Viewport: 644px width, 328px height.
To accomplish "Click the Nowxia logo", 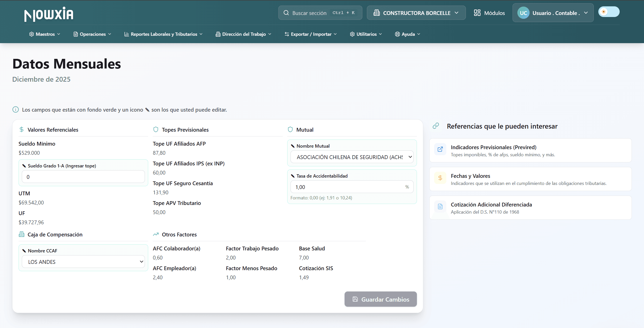I will coord(49,14).
